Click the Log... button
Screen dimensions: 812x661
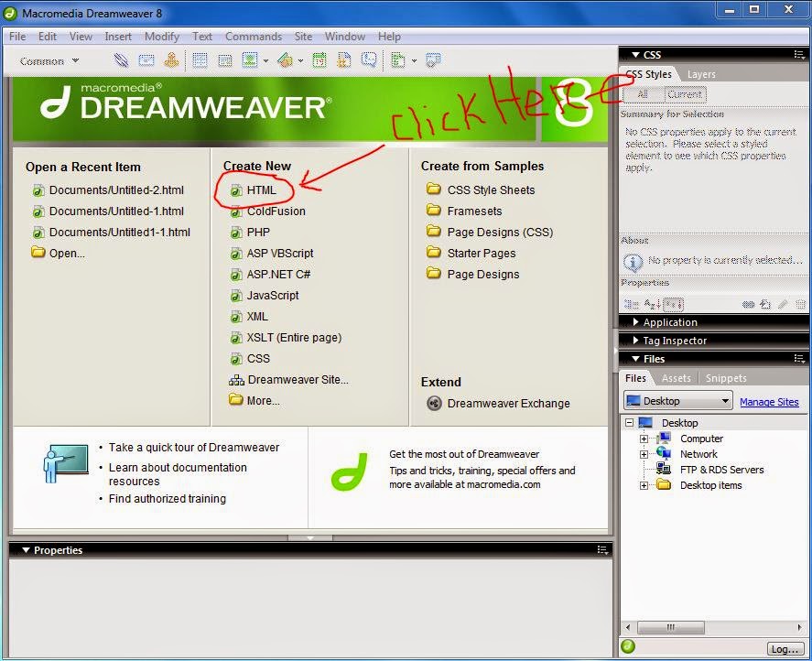(x=785, y=648)
